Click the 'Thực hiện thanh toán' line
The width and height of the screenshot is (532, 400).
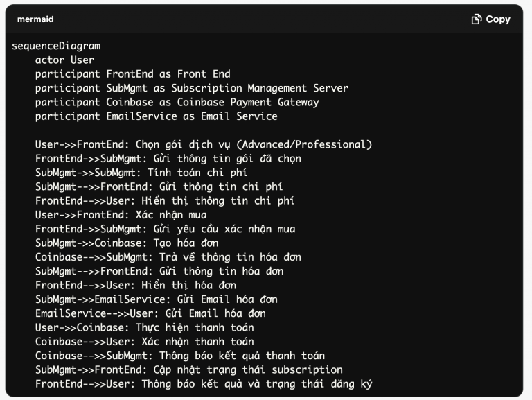tap(145, 327)
